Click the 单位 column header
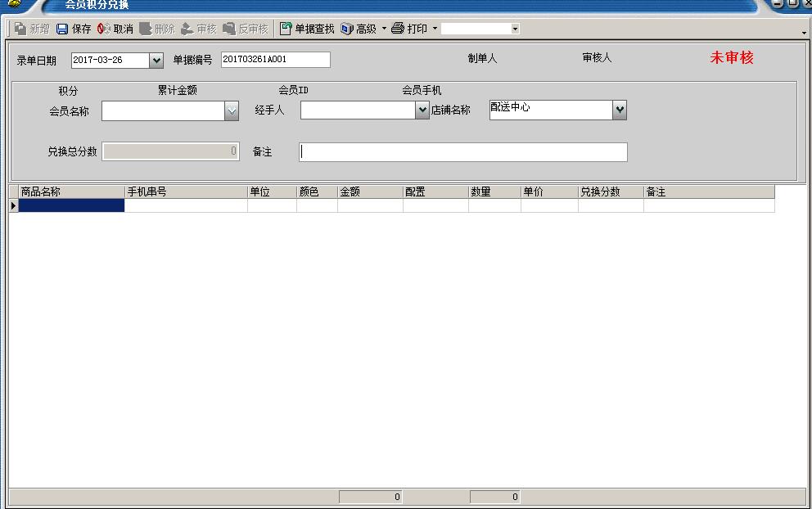 click(273, 191)
